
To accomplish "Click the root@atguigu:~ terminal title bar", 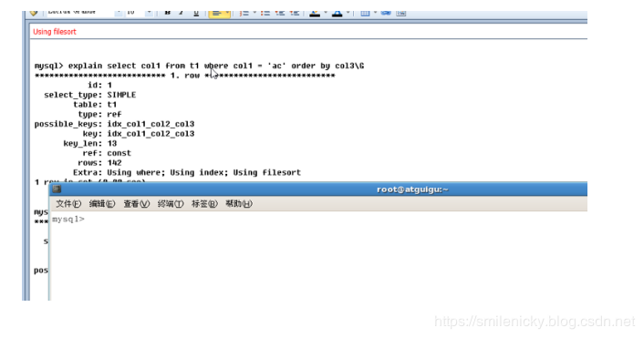I will coord(318,189).
